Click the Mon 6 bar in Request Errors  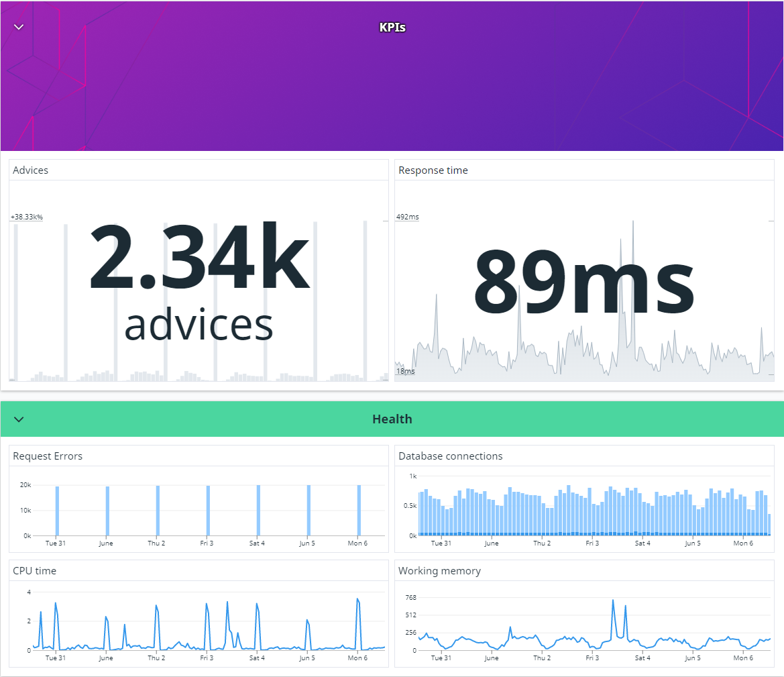tap(359, 511)
